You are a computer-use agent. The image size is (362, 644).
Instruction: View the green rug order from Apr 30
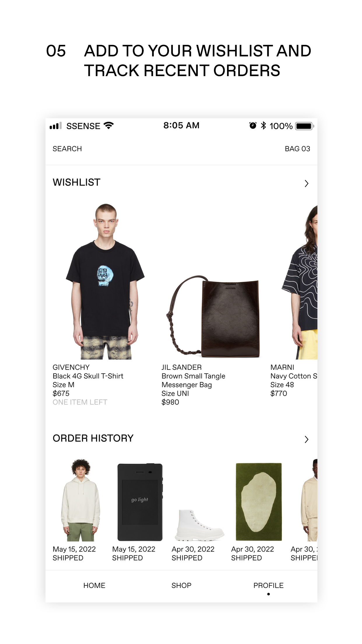259,502
